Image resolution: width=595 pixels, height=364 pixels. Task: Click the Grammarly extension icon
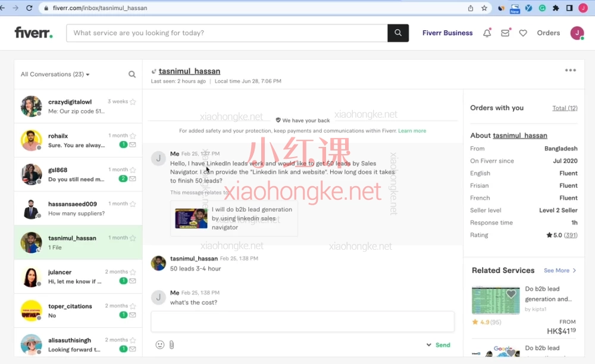coord(542,8)
